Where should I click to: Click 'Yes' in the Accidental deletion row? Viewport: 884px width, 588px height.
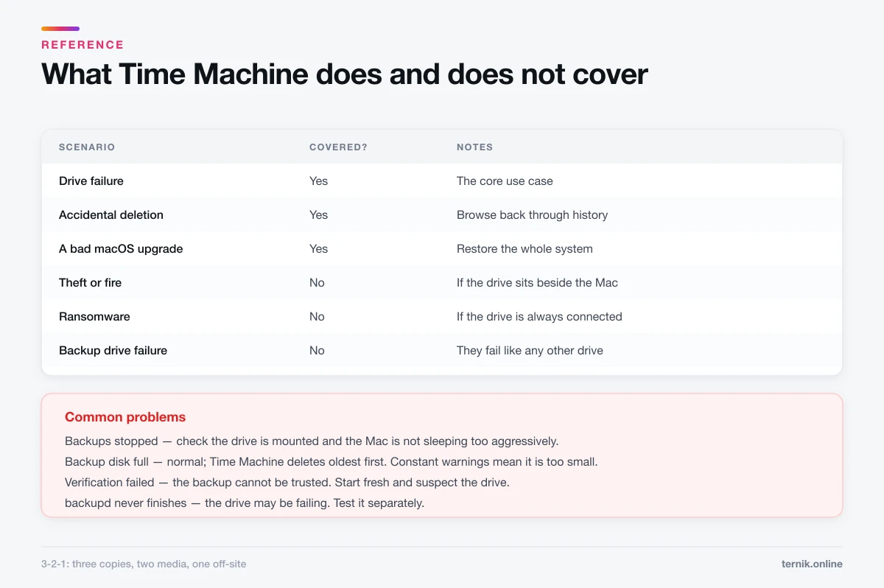[319, 215]
